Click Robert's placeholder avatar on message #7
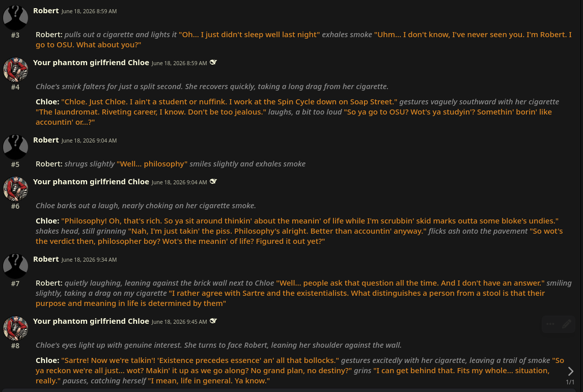This screenshot has width=583, height=392. coord(15,266)
